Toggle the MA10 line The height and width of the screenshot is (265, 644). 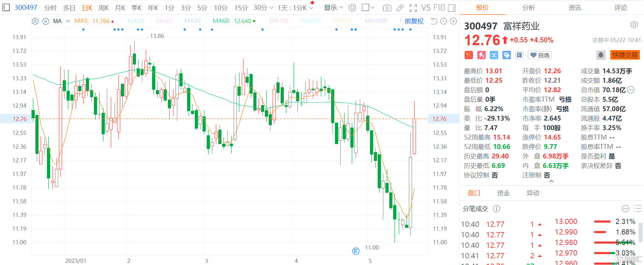click(x=136, y=21)
